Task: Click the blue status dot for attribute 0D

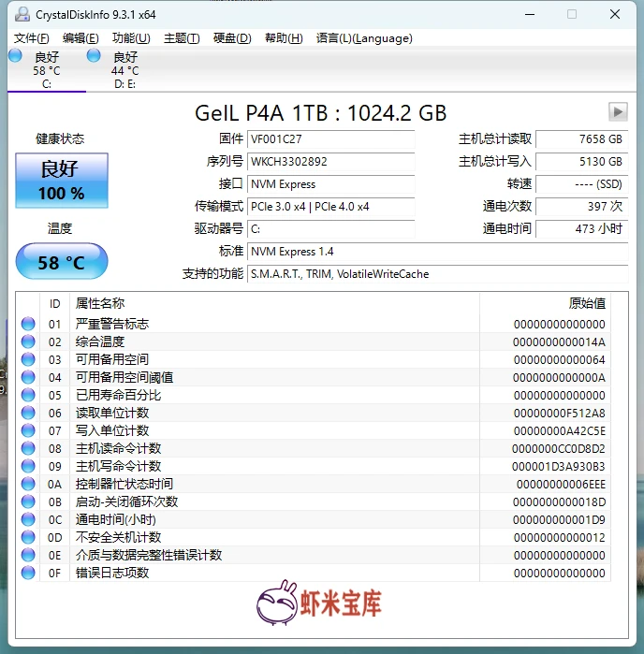Action: (x=28, y=537)
